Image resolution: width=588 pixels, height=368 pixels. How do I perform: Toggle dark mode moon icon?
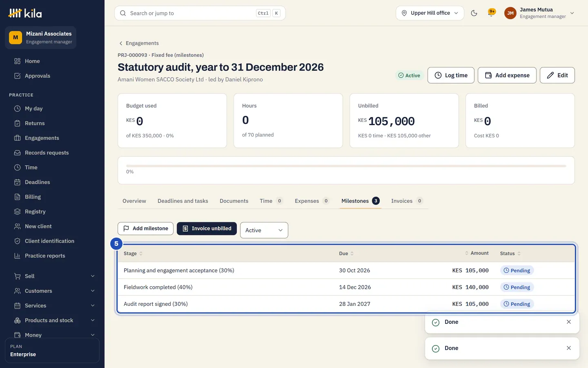click(x=474, y=13)
